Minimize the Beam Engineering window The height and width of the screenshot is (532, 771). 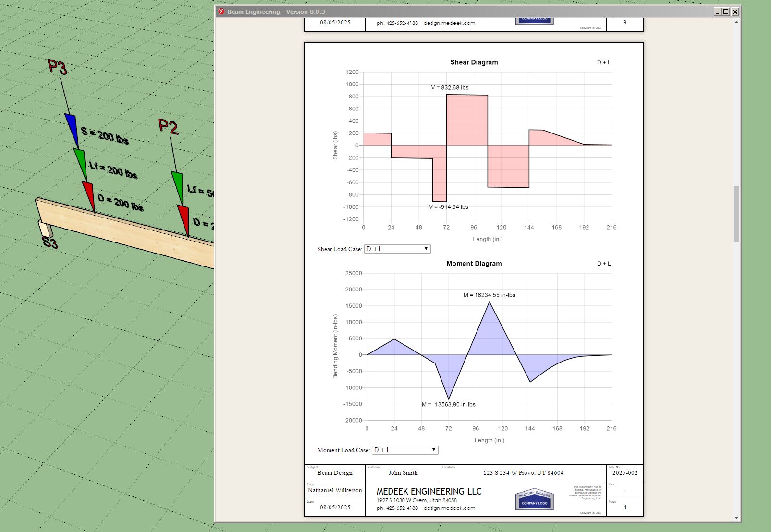click(717, 12)
